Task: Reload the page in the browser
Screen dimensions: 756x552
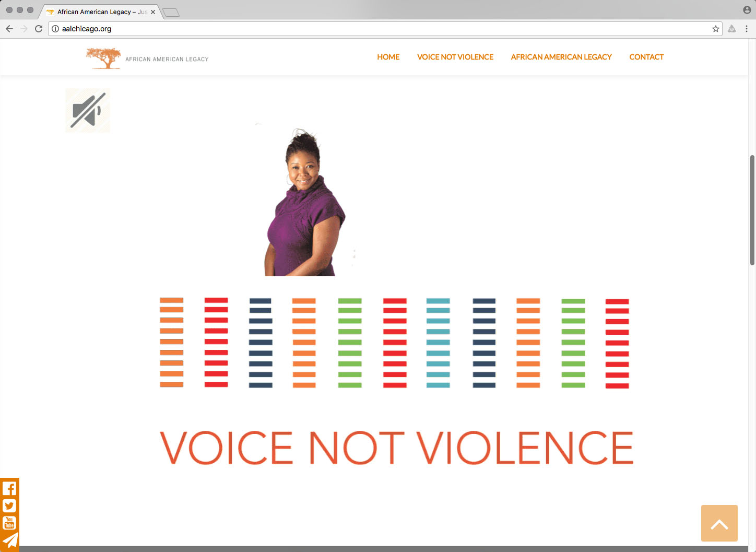Action: pyautogui.click(x=39, y=29)
